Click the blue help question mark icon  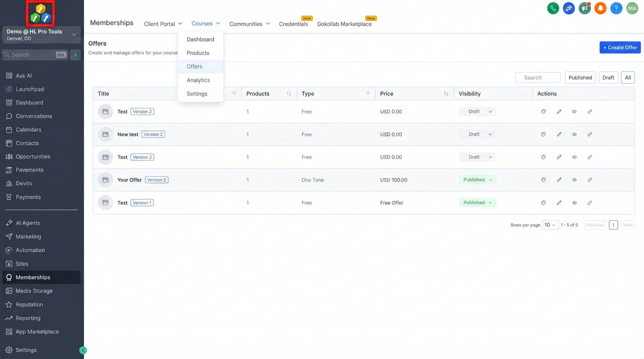(x=616, y=8)
